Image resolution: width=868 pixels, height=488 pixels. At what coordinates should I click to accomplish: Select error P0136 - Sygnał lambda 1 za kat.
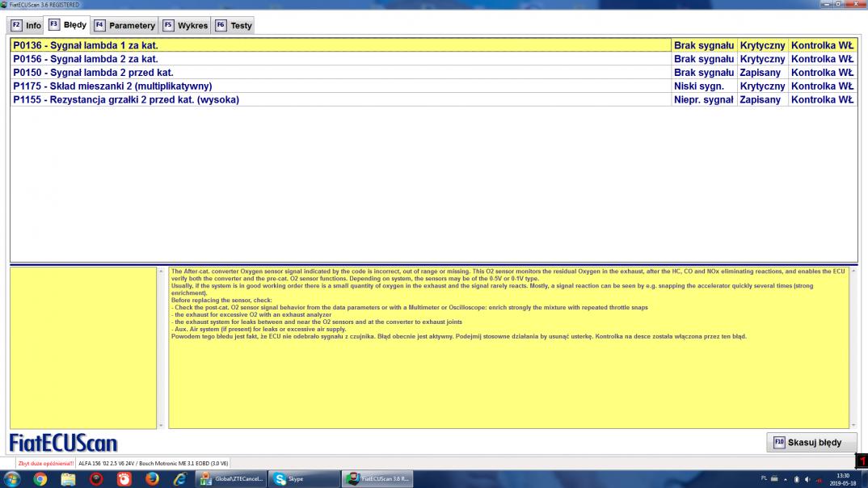[x=340, y=45]
